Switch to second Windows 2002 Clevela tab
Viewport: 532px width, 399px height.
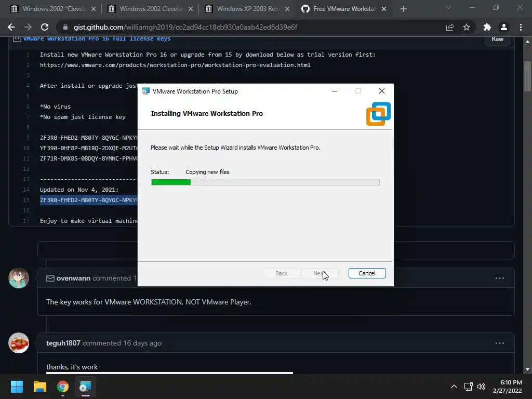click(x=150, y=9)
